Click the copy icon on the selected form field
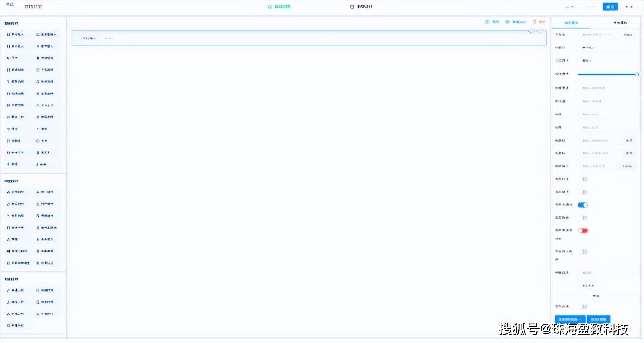Viewport: 644px width, 343px height. pyautogui.click(x=531, y=31)
